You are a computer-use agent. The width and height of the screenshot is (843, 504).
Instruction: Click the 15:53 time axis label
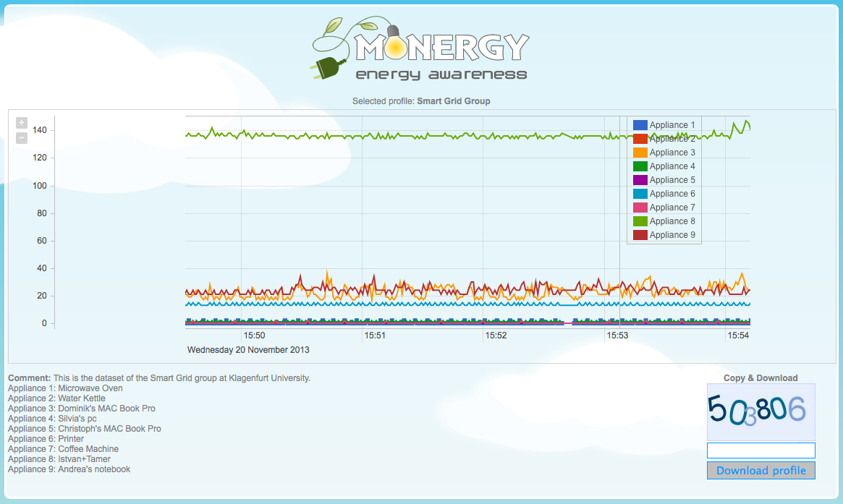click(617, 336)
